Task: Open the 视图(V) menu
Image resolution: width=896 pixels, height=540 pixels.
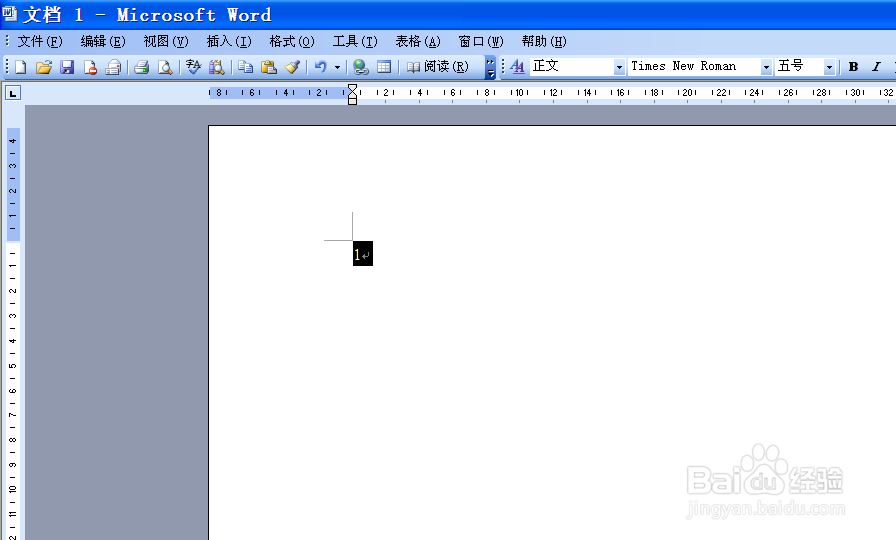Action: (x=166, y=42)
